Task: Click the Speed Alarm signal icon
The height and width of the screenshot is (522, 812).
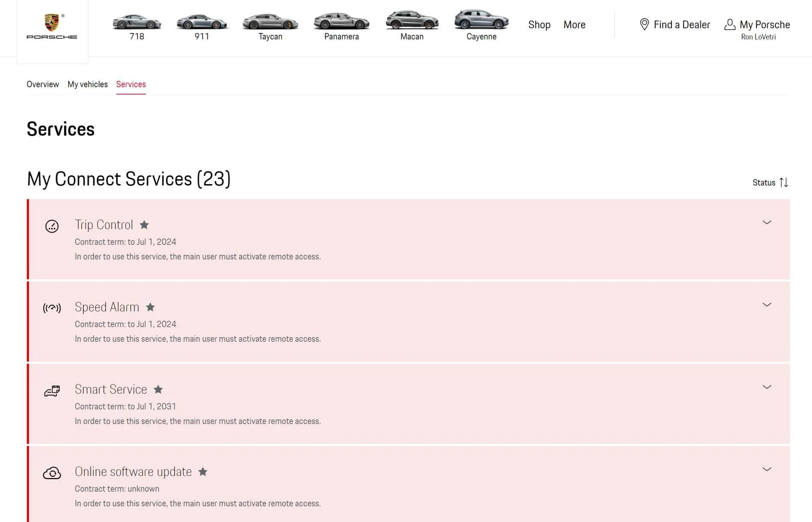Action: (52, 308)
